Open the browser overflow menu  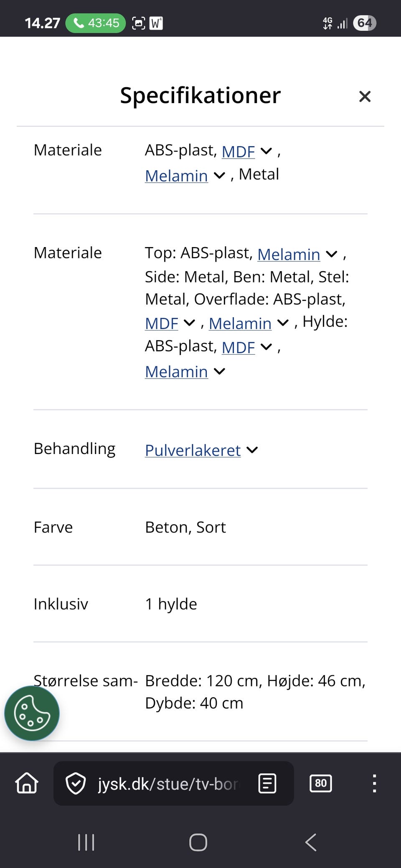374,783
